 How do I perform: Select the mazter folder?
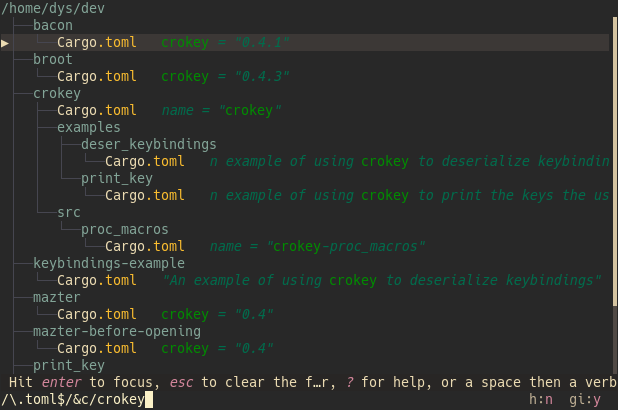(x=57, y=297)
